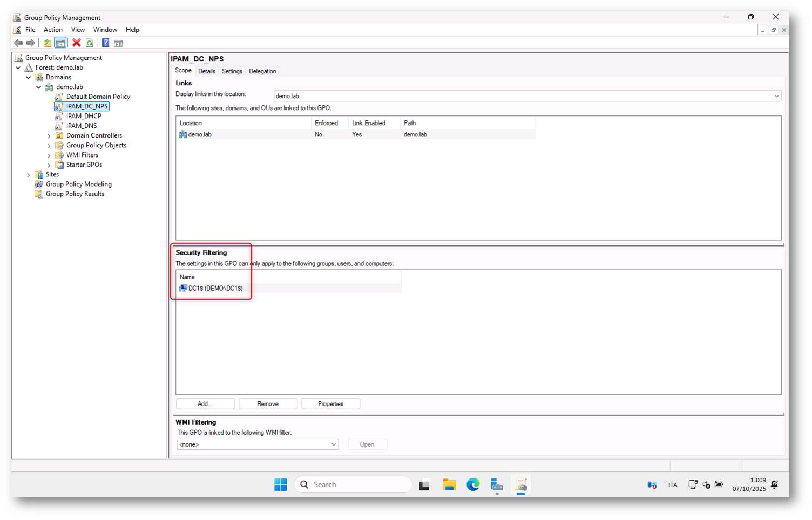
Task: Open the Action menu
Action: [53, 30]
